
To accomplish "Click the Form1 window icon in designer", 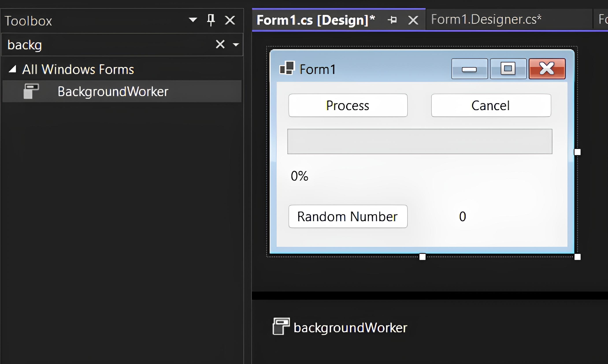I will point(287,68).
